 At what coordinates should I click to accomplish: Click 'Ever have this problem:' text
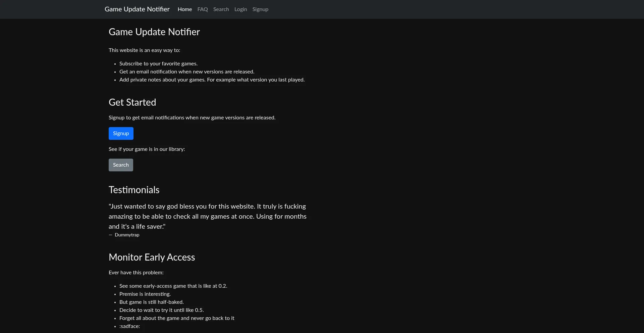point(136,273)
